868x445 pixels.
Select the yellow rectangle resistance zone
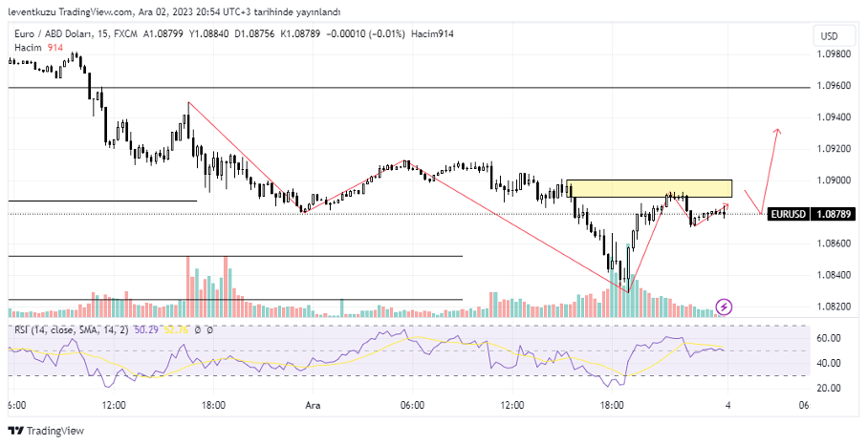click(x=649, y=188)
